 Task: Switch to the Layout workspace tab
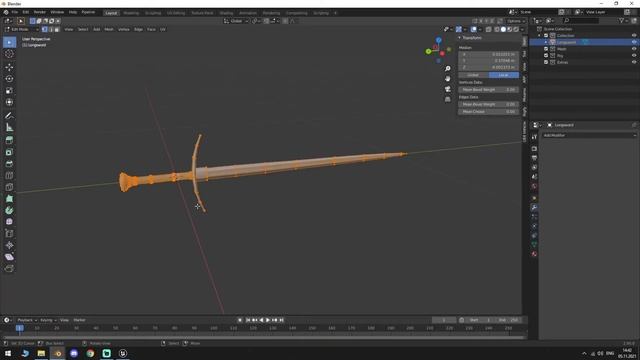click(111, 13)
